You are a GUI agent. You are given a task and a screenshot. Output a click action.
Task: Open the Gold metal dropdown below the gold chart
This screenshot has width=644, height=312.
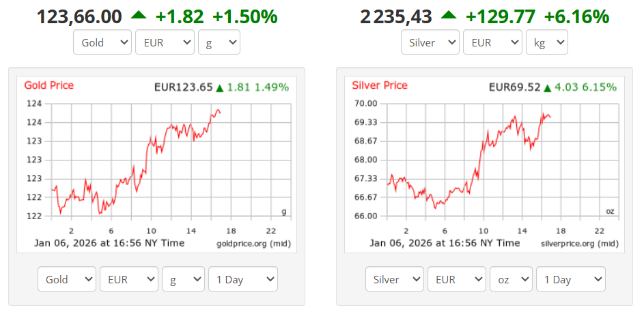tap(67, 279)
